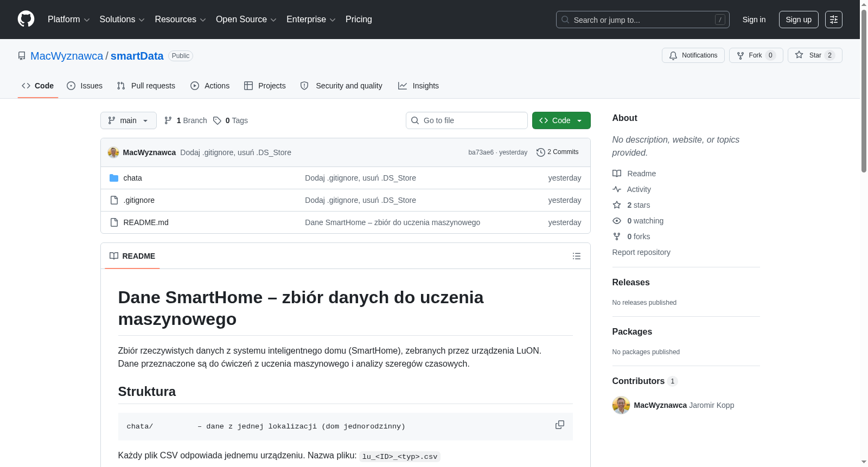Image resolution: width=868 pixels, height=467 pixels.
Task: Click the Sign in link
Action: tap(754, 20)
